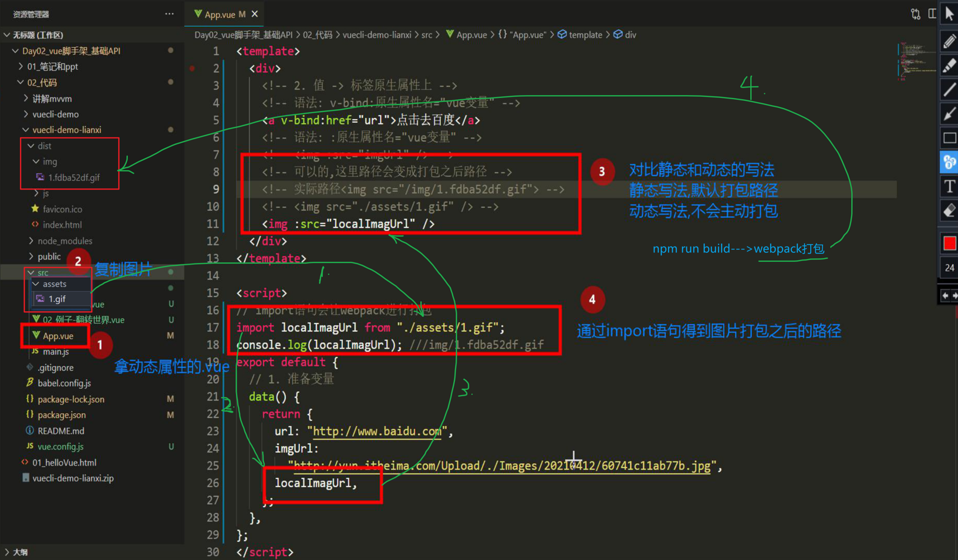Image resolution: width=958 pixels, height=560 pixels.
Task: Select the numbered step marker tool
Action: 949,161
